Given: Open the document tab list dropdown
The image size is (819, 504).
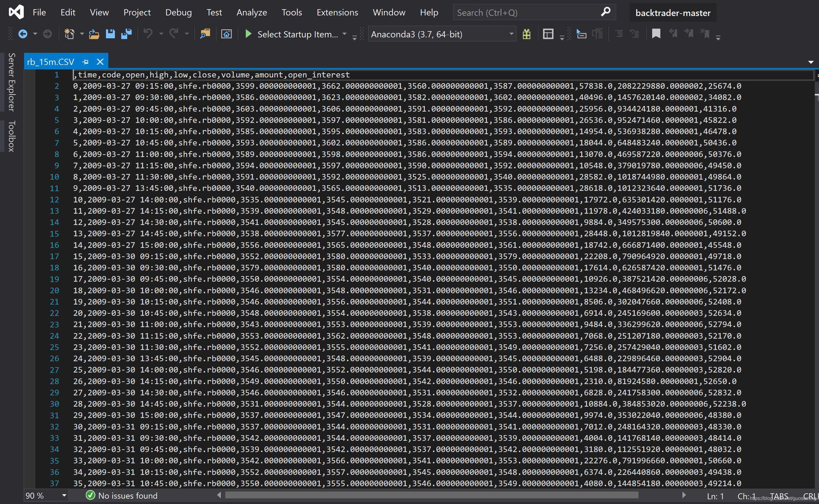Looking at the screenshot, I should tap(811, 62).
